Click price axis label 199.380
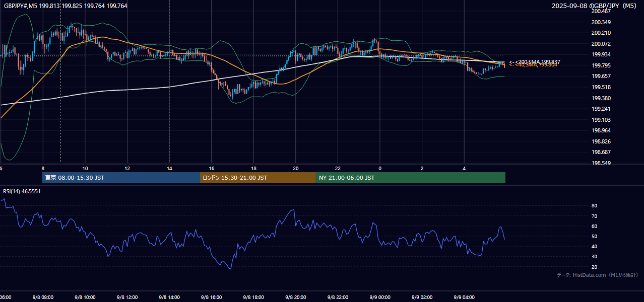The width and height of the screenshot is (644, 302). (x=601, y=98)
